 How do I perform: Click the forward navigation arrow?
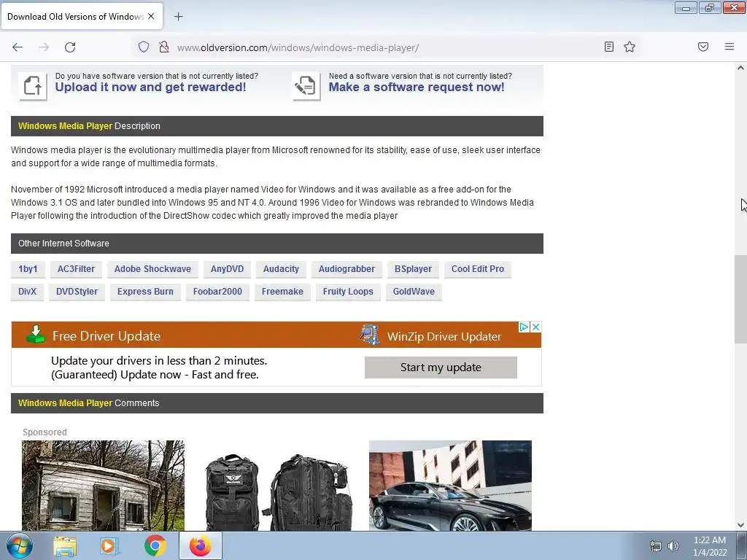tap(44, 47)
